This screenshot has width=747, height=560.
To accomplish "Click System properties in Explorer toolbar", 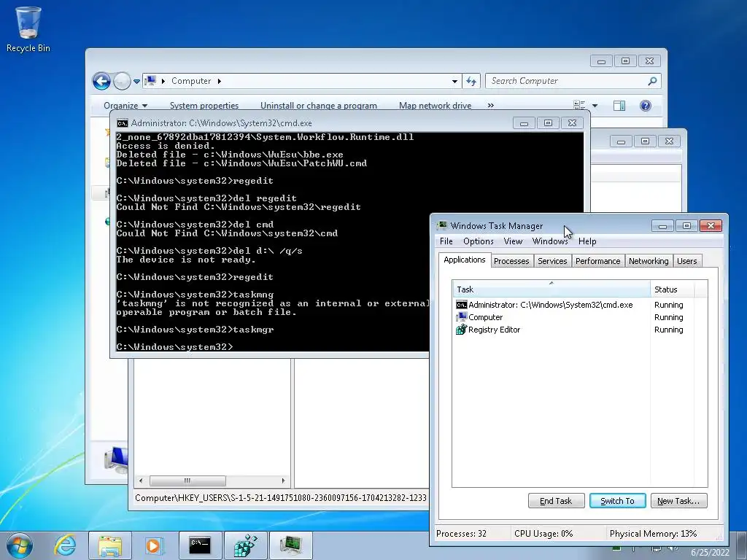I will click(204, 105).
